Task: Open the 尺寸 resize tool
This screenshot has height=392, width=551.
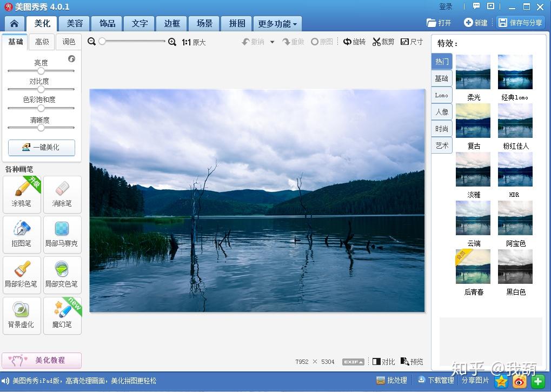Action: pos(411,42)
